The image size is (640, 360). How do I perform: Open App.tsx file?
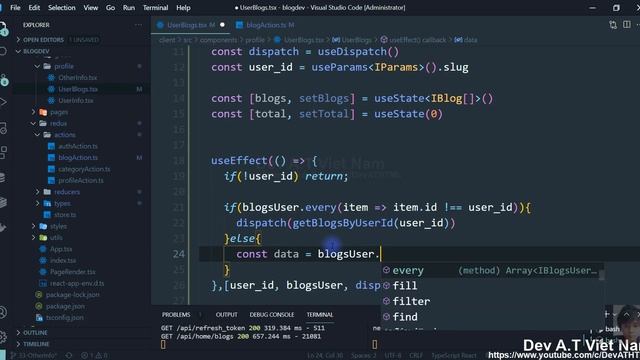[61, 249]
